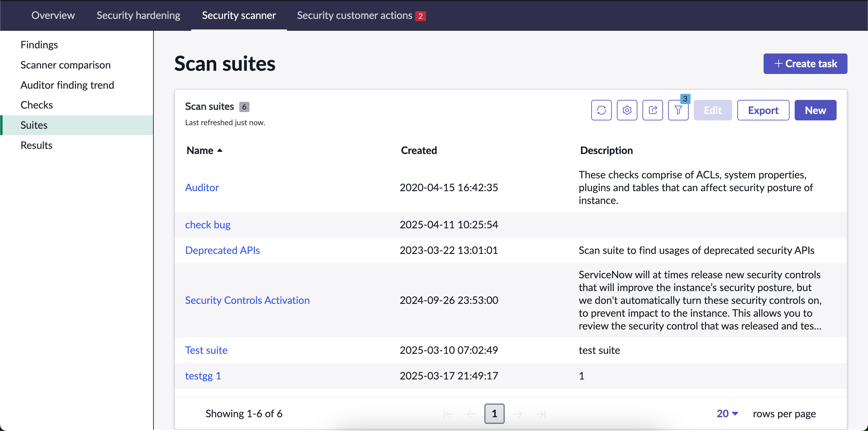This screenshot has height=431, width=868.
Task: Click the Auditor description about ACLs
Action: click(696, 187)
